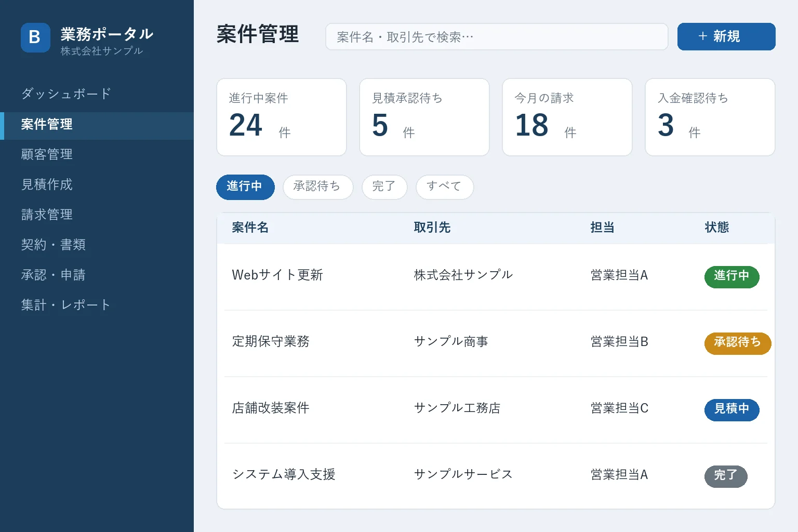Click the 案件名 column header
This screenshot has height=532, width=798.
(250, 228)
